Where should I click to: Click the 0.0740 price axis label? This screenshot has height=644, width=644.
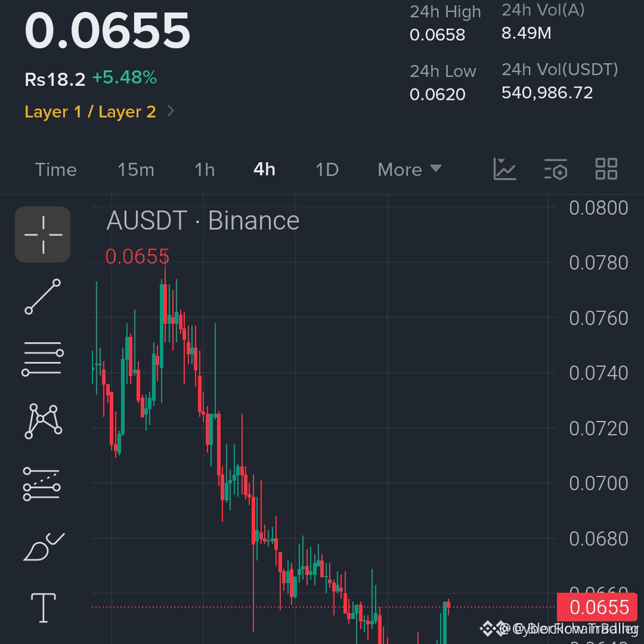599,373
